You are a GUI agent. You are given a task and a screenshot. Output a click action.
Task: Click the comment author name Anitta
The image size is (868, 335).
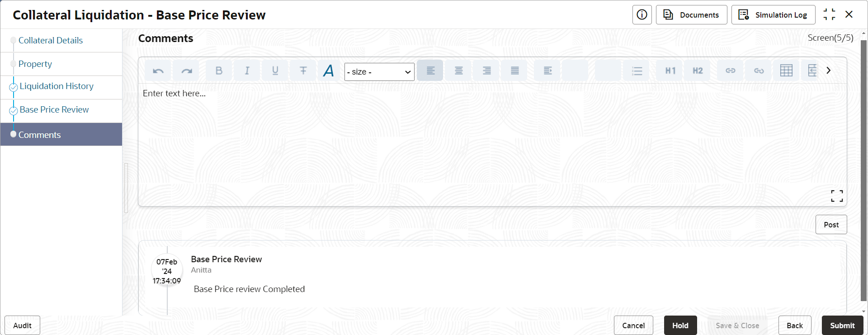(x=201, y=270)
